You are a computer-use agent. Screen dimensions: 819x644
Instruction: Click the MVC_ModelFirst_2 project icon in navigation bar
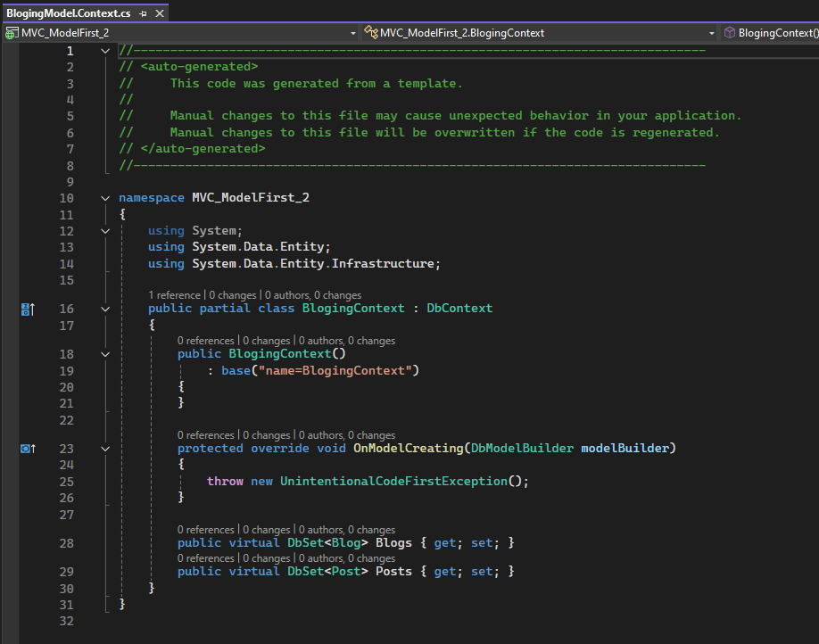pos(12,33)
